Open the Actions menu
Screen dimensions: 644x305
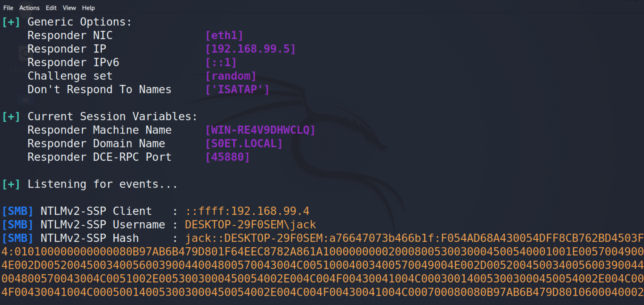pos(29,8)
